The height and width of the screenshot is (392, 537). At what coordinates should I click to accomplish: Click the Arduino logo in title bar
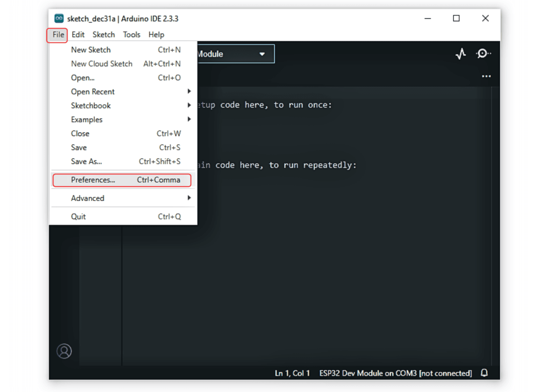[x=59, y=19]
